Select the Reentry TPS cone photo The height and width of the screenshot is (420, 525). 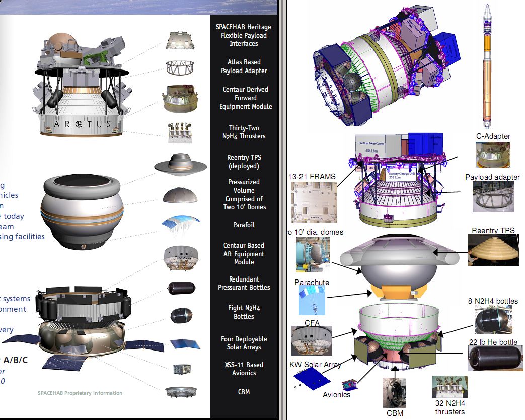[493, 250]
